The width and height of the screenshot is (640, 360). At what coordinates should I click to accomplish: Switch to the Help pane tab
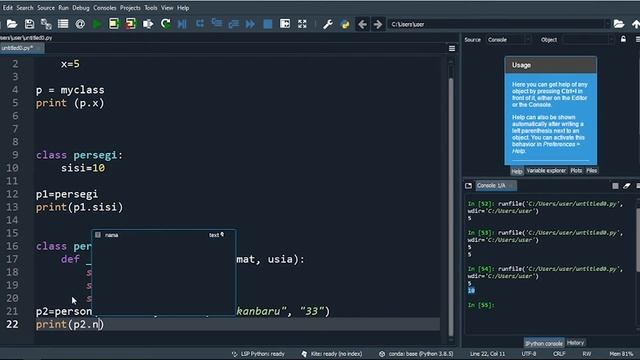pyautogui.click(x=517, y=171)
